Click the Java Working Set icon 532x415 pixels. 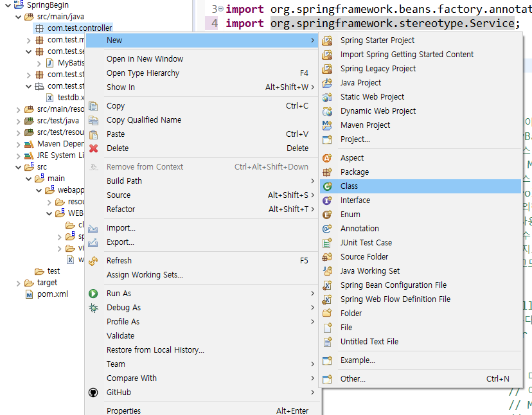327,271
